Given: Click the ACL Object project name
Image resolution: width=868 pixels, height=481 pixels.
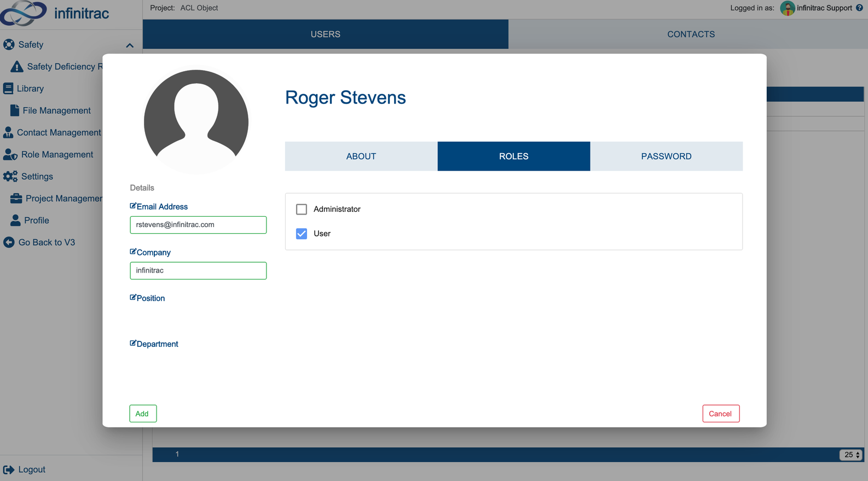Looking at the screenshot, I should pos(199,8).
